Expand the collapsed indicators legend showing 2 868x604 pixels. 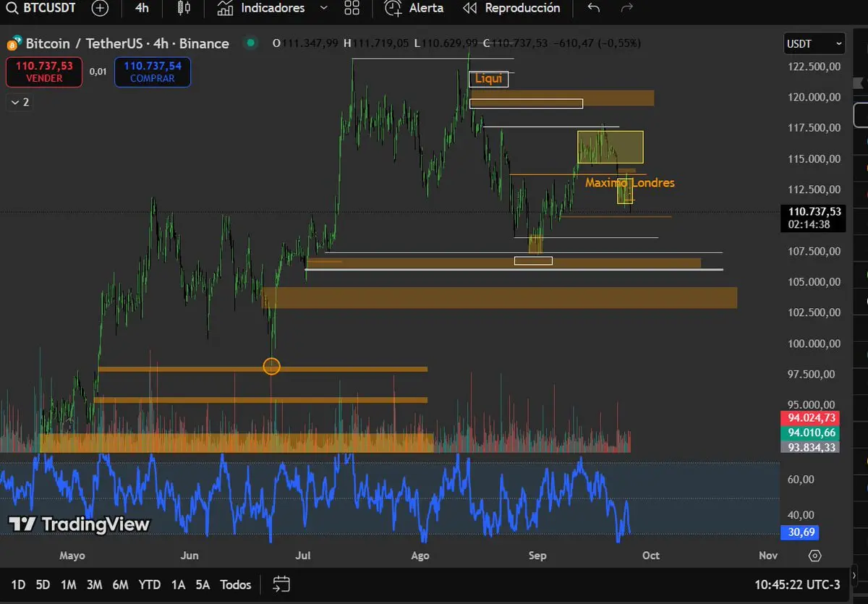tap(20, 102)
